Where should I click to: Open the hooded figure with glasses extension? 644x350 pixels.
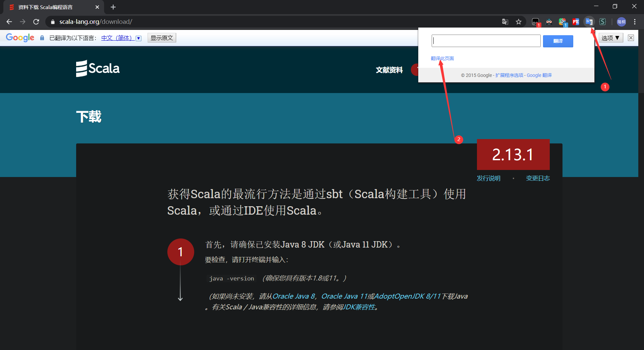click(549, 22)
